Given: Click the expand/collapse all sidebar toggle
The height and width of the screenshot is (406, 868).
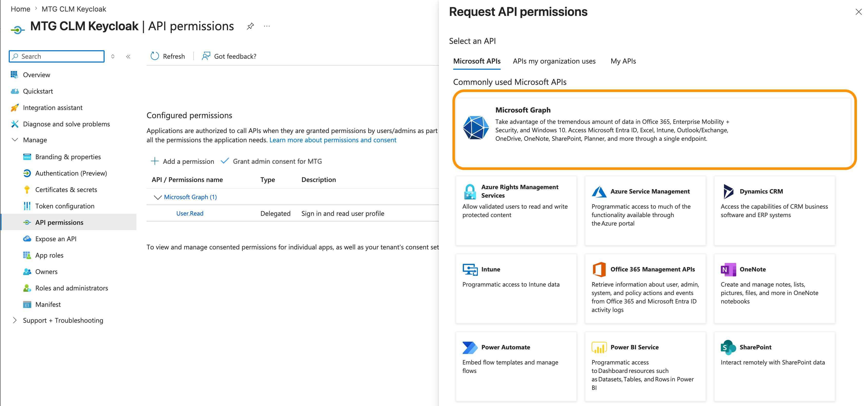Looking at the screenshot, I should (x=113, y=56).
